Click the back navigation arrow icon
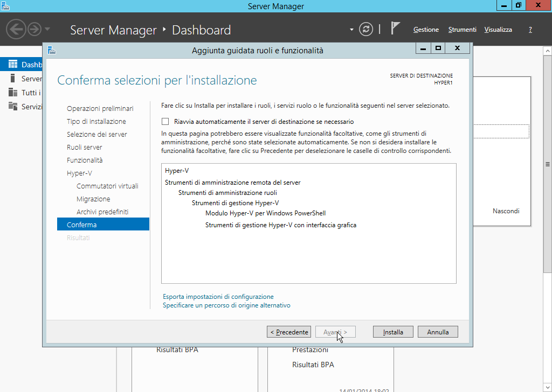The width and height of the screenshot is (552, 392). (16, 29)
